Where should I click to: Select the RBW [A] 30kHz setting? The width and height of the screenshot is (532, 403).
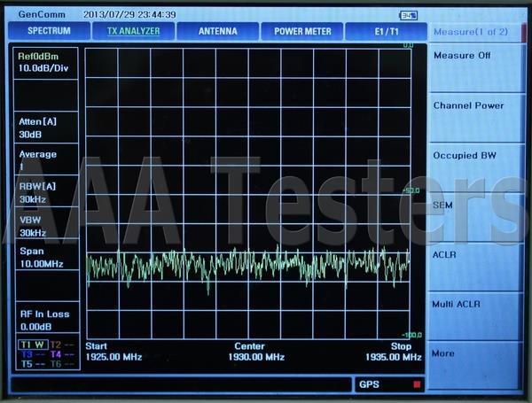point(46,192)
